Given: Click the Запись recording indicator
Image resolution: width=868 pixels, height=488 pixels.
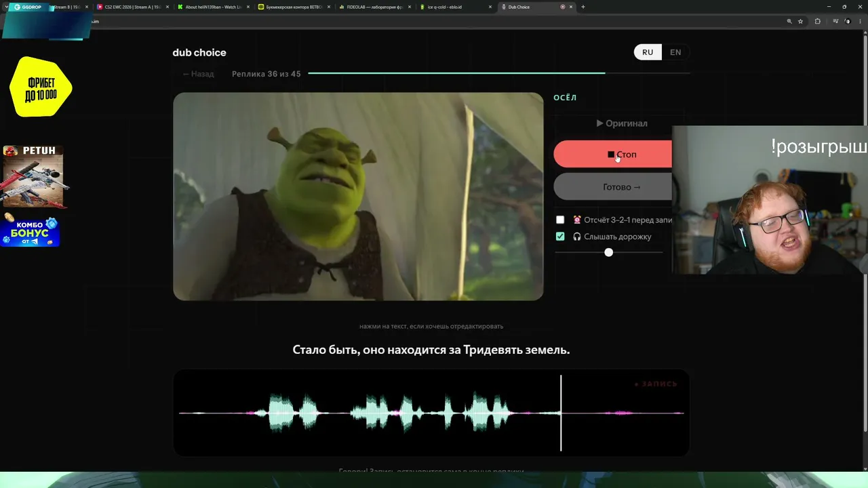Looking at the screenshot, I should [656, 384].
